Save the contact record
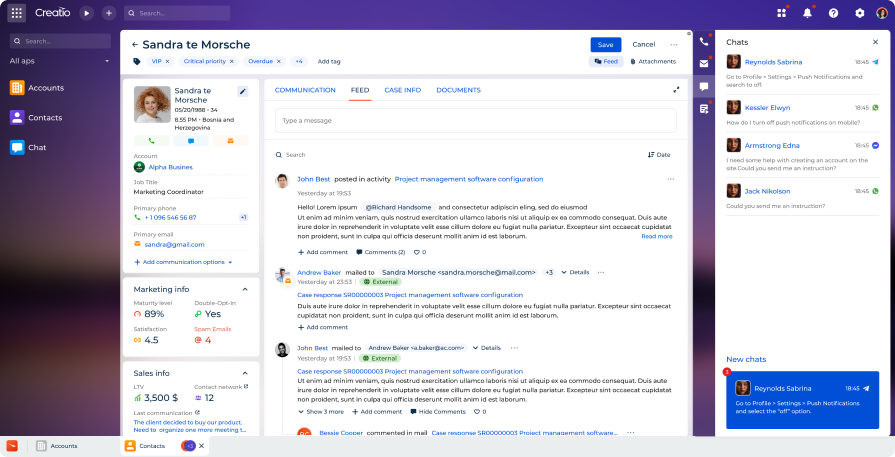 point(606,45)
